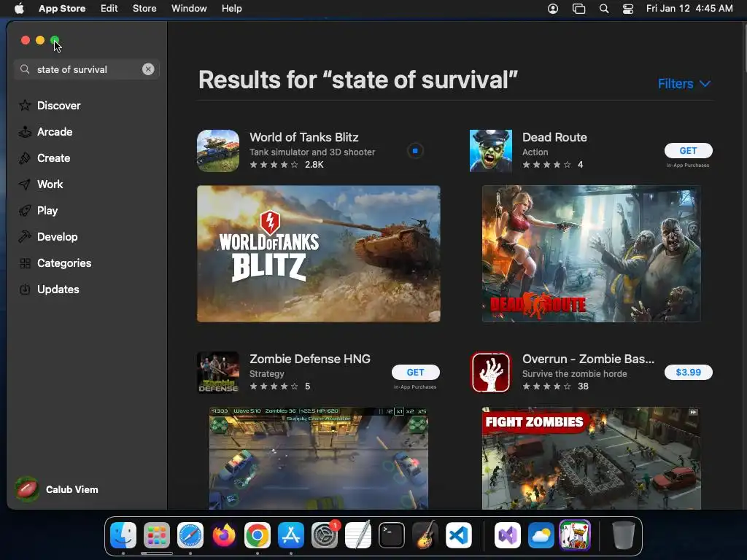Click the date and time display

point(689,8)
